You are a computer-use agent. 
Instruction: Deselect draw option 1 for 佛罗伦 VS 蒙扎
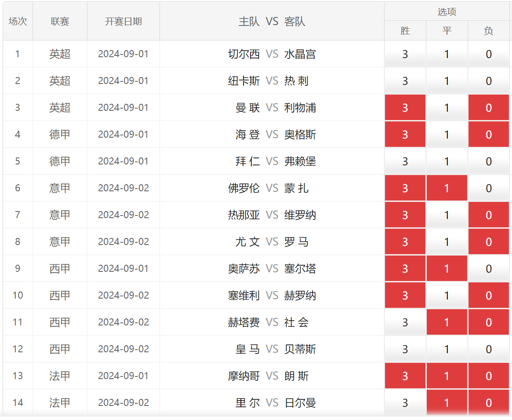(x=447, y=188)
